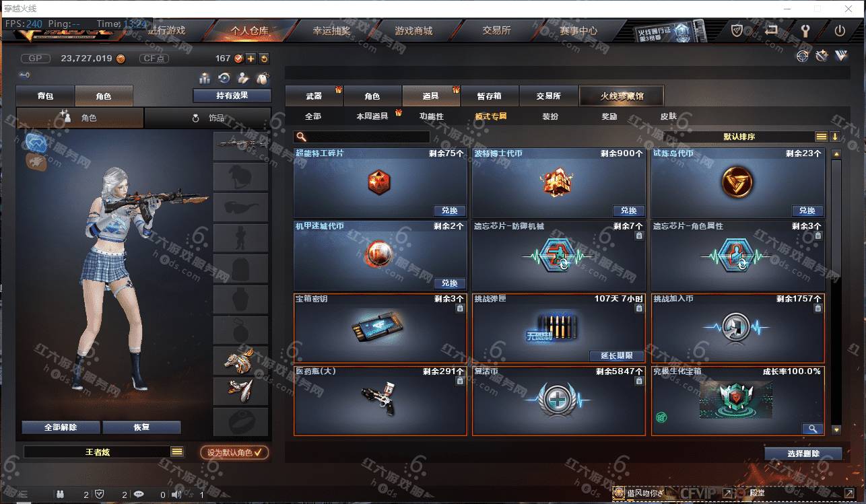Toggle 设为默认角色 checkbox
The width and height of the screenshot is (866, 504).
click(234, 453)
